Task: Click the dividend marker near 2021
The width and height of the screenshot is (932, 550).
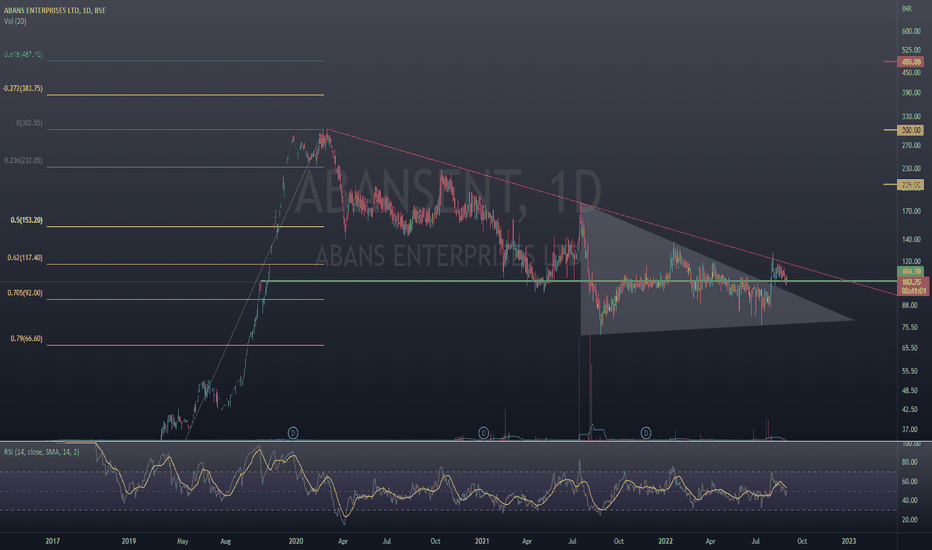Action: 483,433
